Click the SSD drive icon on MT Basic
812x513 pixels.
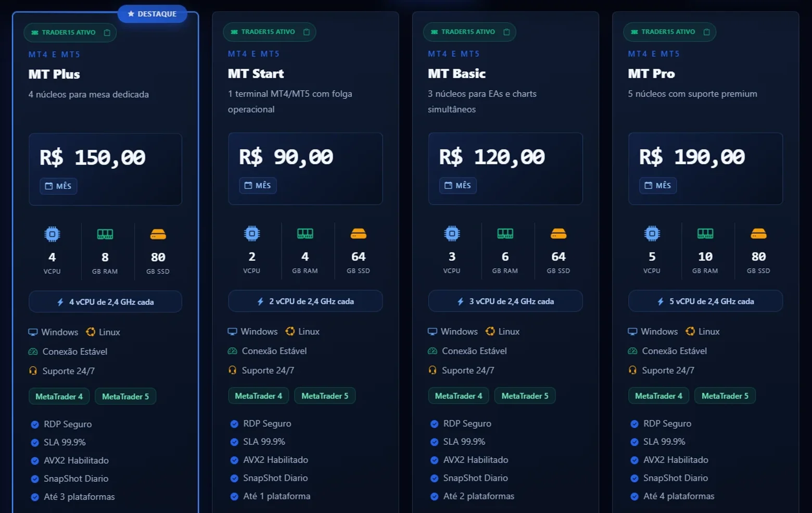pyautogui.click(x=559, y=234)
